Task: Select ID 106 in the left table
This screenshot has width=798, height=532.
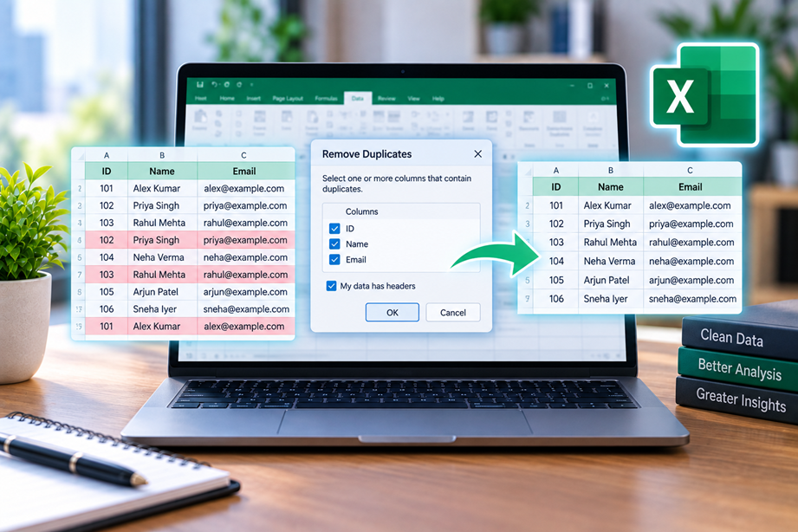Action: click(x=107, y=309)
